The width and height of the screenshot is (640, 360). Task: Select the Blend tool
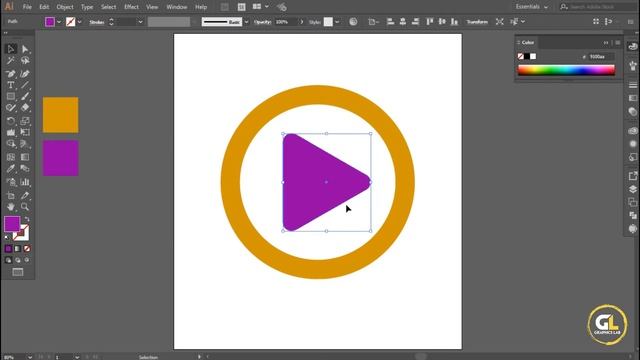pyautogui.click(x=25, y=169)
